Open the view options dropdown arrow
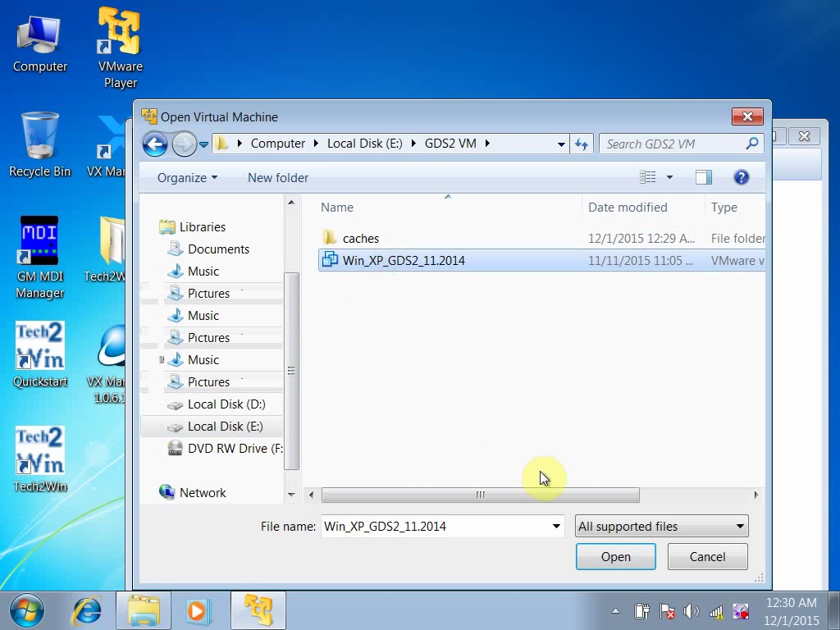840x630 pixels. pos(669,177)
